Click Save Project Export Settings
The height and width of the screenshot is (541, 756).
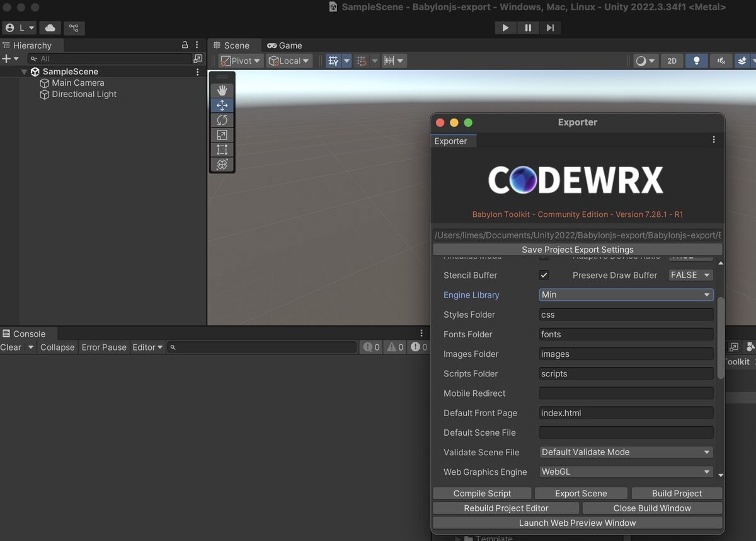578,250
